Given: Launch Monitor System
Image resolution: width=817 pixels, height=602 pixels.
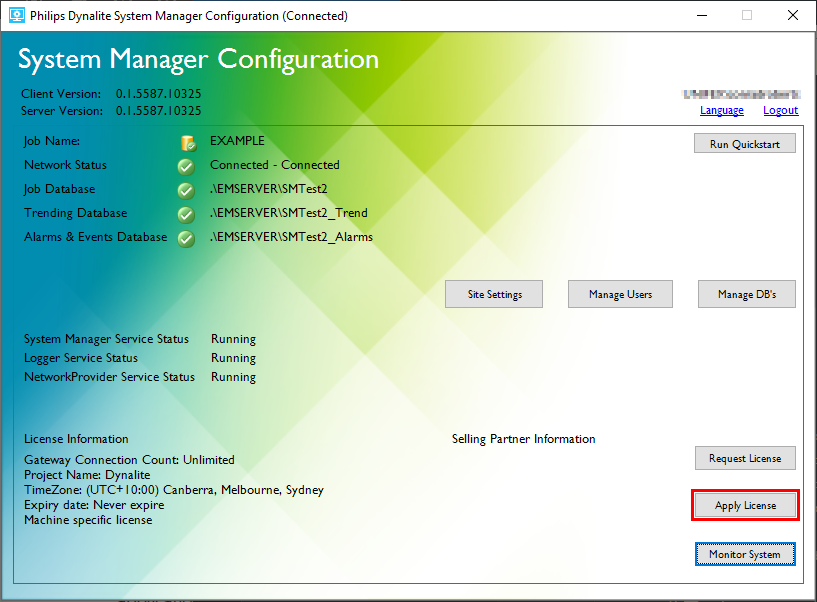Looking at the screenshot, I should [x=745, y=554].
